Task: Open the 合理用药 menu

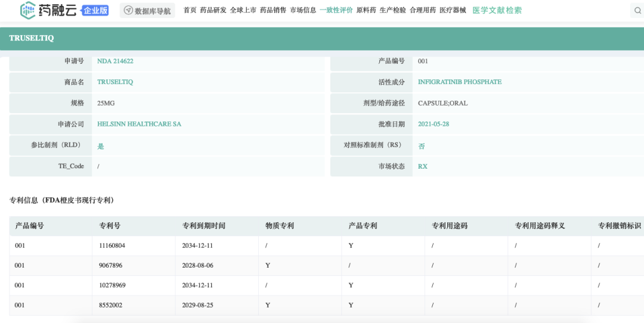Action: click(x=423, y=10)
